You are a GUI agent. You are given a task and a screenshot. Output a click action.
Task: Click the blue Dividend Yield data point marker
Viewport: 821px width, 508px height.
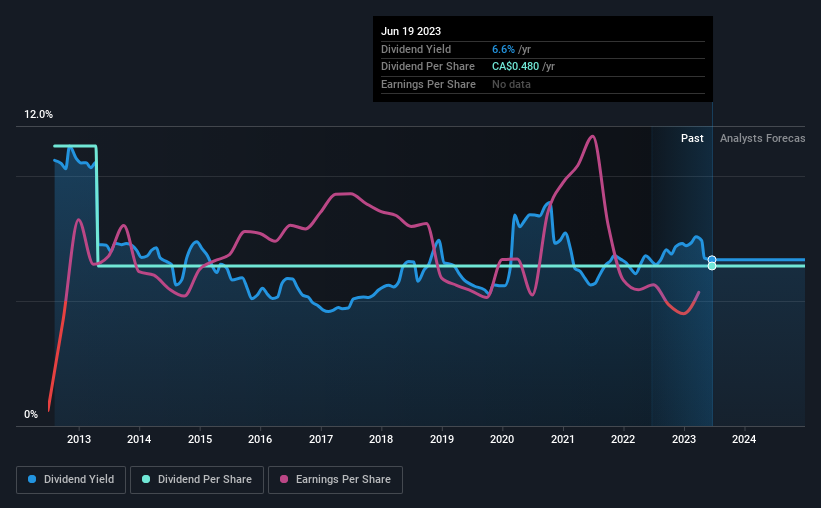click(x=712, y=260)
